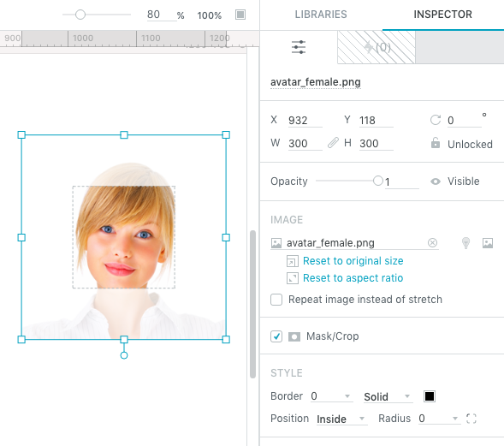Expand the Border width dropdown
Viewport: 504px width, 446px height.
347,396
